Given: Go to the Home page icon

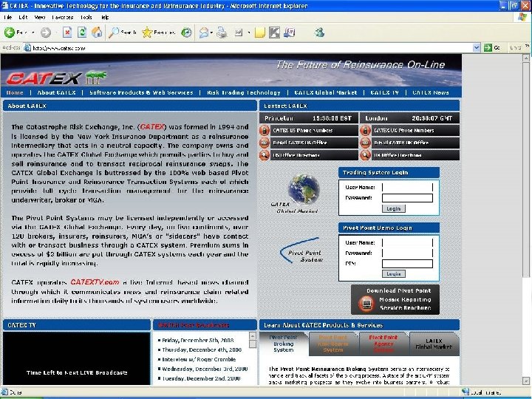Looking at the screenshot, I should (97, 33).
